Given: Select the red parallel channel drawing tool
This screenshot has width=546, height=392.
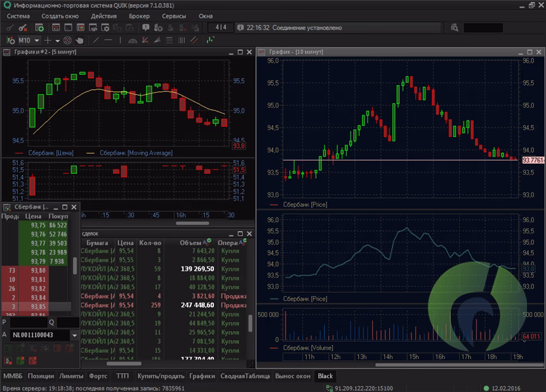Looking at the screenshot, I should click(194, 41).
